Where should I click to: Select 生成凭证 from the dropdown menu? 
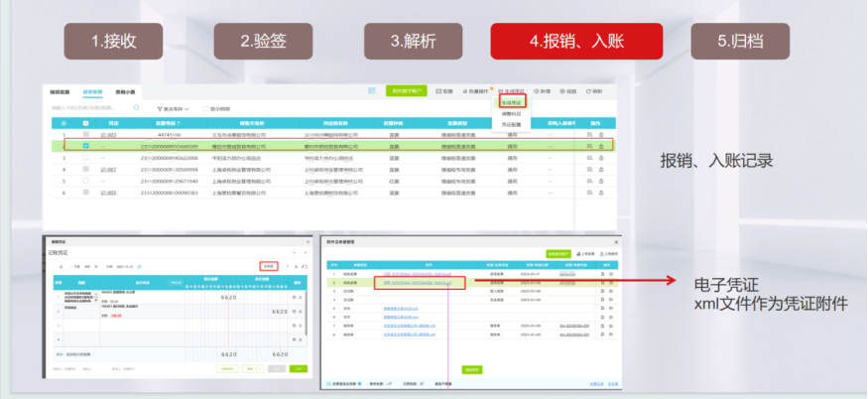pyautogui.click(x=513, y=101)
